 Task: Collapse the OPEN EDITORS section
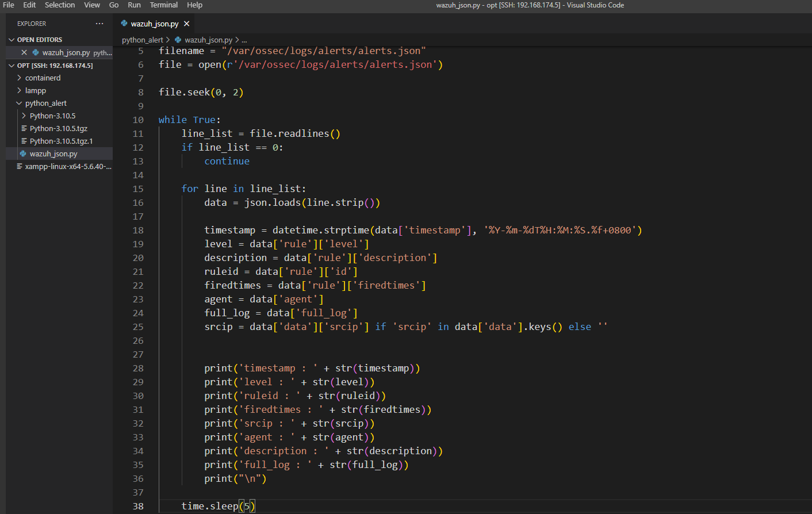pyautogui.click(x=12, y=40)
